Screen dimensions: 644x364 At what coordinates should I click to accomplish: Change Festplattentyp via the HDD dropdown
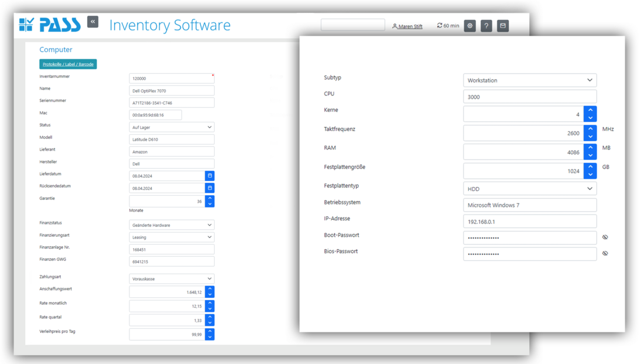coord(529,188)
